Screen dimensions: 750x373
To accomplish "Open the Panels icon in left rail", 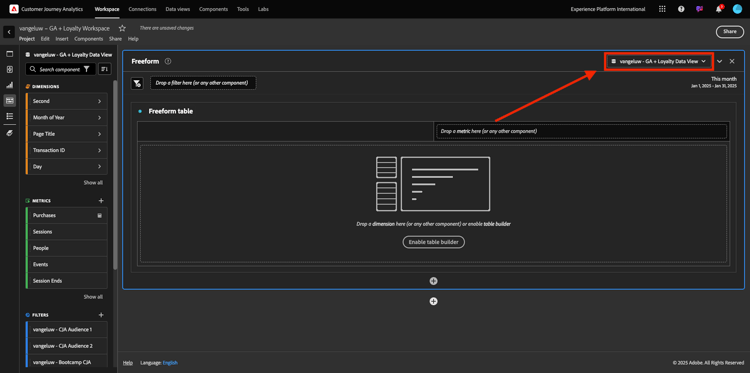I will tap(10, 54).
